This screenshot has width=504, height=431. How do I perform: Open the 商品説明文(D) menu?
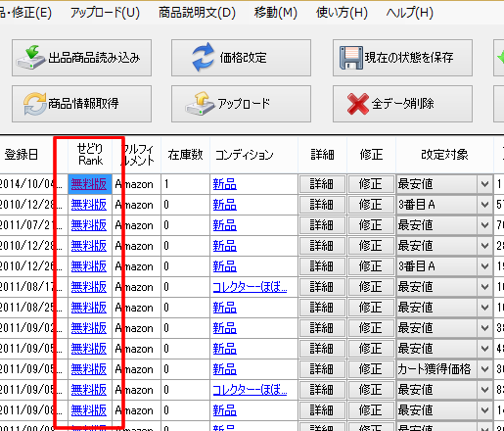click(x=197, y=13)
